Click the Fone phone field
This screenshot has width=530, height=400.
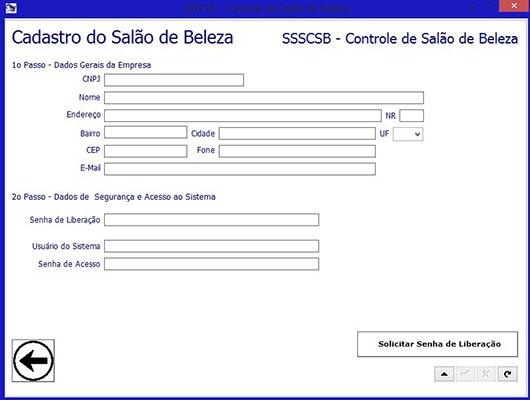coord(297,151)
